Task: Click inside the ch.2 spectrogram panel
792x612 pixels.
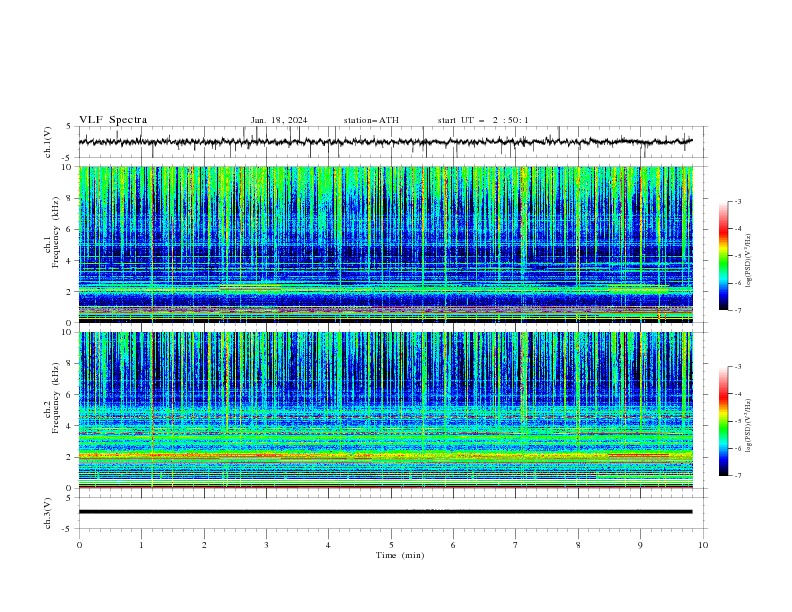Action: tap(385, 410)
